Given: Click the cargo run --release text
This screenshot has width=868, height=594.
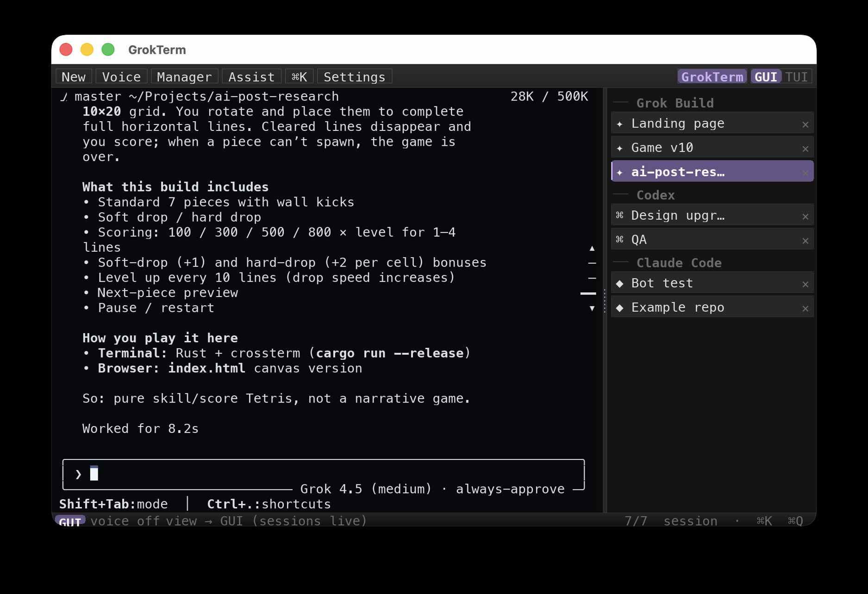Looking at the screenshot, I should coord(390,353).
